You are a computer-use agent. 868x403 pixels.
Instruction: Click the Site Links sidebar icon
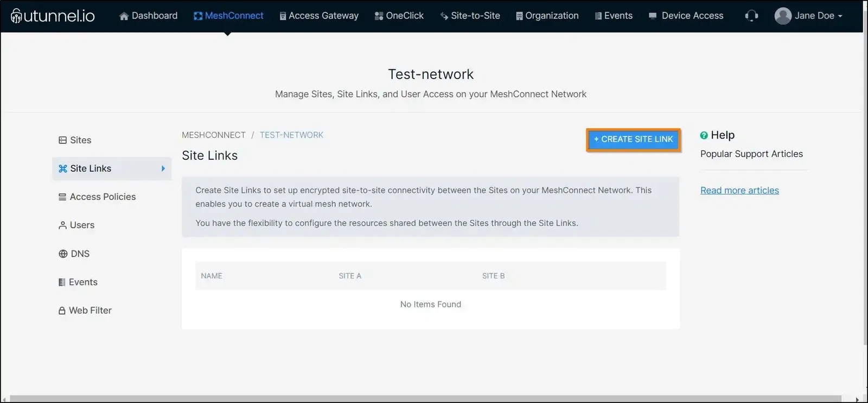(x=63, y=168)
